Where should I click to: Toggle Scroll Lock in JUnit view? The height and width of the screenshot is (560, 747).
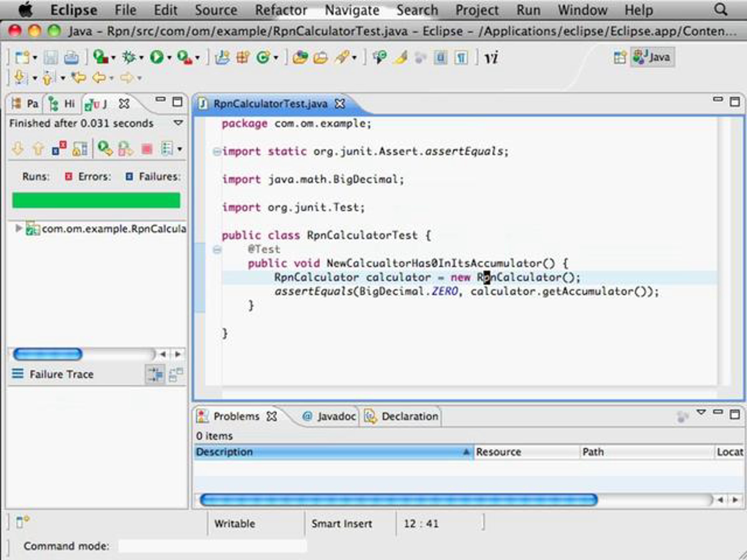click(x=80, y=149)
